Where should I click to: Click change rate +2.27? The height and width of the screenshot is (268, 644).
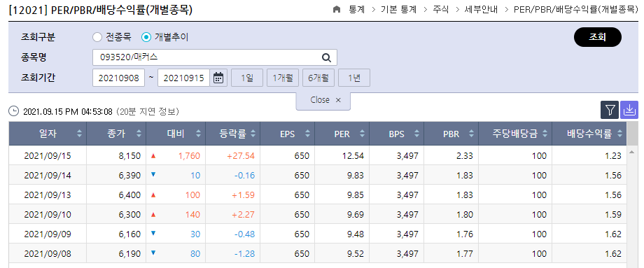coord(243,215)
